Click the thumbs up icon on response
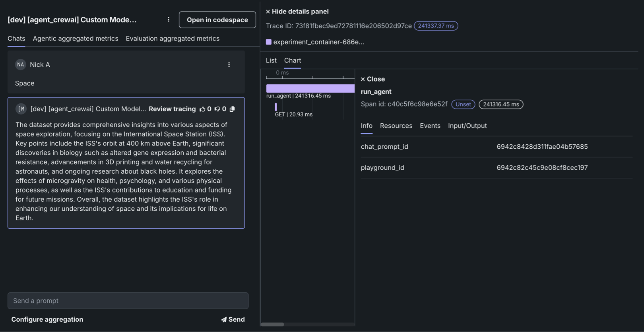 coord(202,109)
